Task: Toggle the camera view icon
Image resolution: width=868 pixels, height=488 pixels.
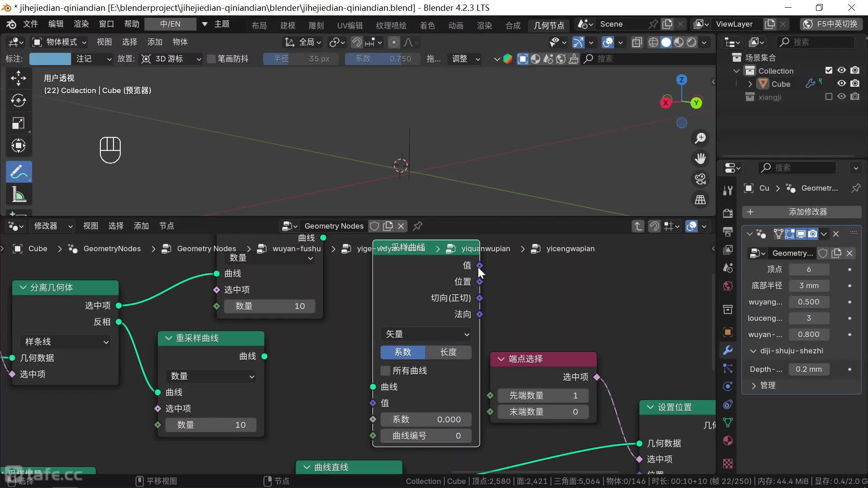Action: pyautogui.click(x=700, y=179)
